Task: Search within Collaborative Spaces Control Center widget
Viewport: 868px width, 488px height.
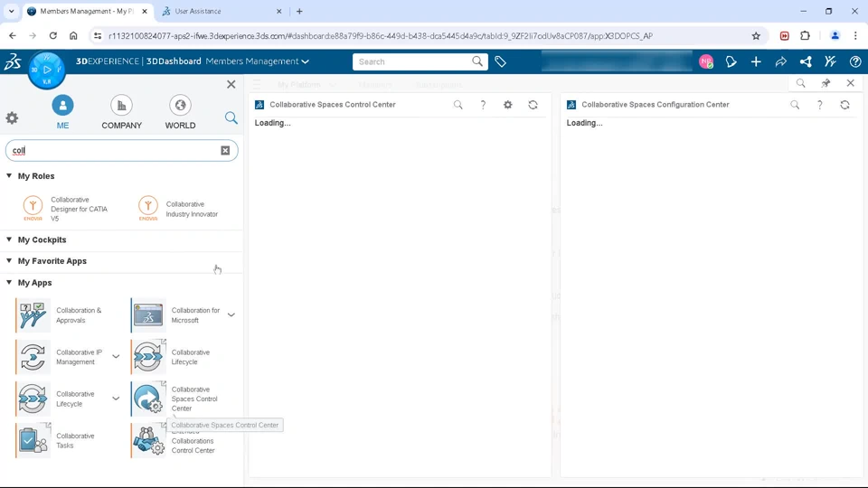Action: (458, 105)
